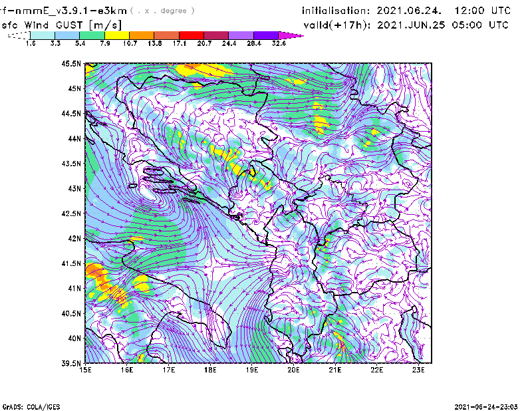Click the 'GrADS: COLA/IGES' credit text
The height and width of the screenshot is (411, 532).
(x=31, y=407)
